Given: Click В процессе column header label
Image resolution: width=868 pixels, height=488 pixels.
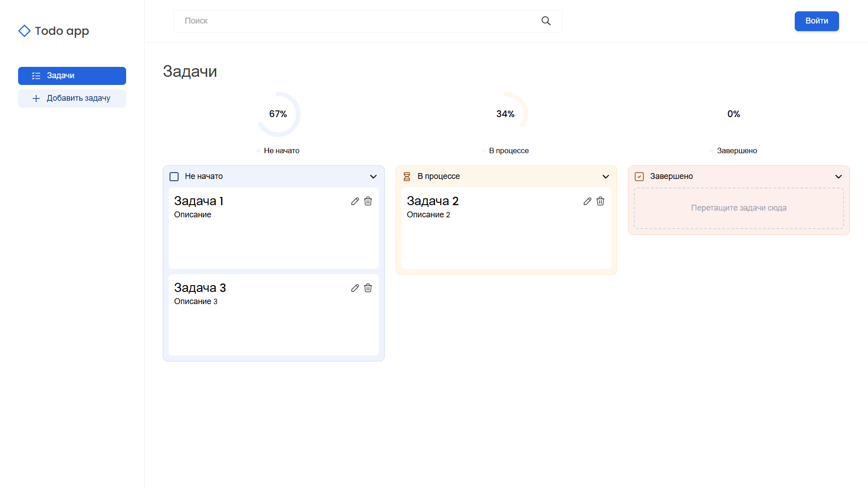Looking at the screenshot, I should coord(439,176).
